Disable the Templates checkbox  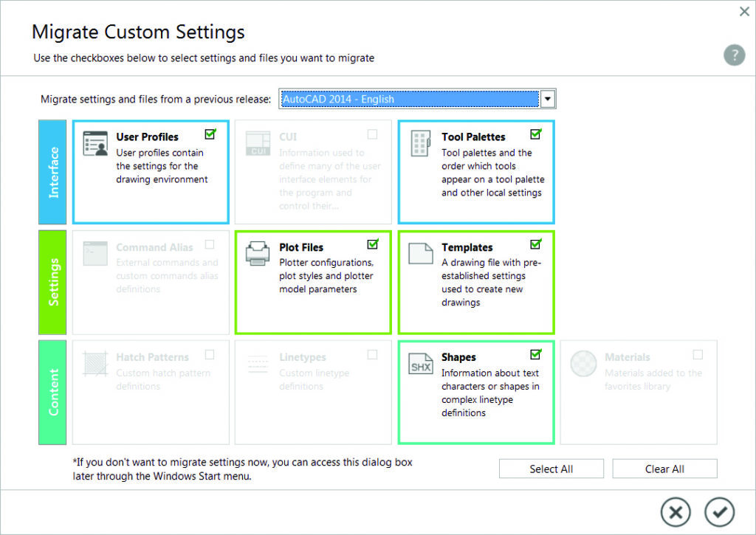[x=535, y=244]
